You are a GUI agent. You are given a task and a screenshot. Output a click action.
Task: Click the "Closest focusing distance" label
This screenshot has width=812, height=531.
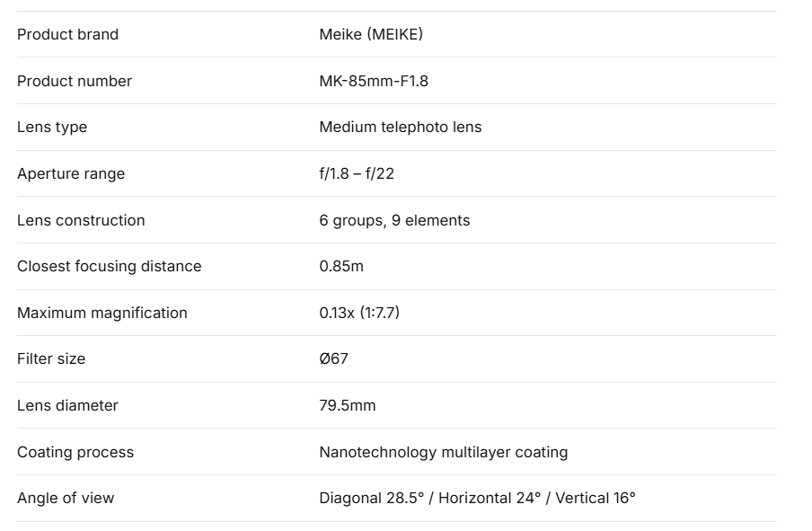coord(110,266)
